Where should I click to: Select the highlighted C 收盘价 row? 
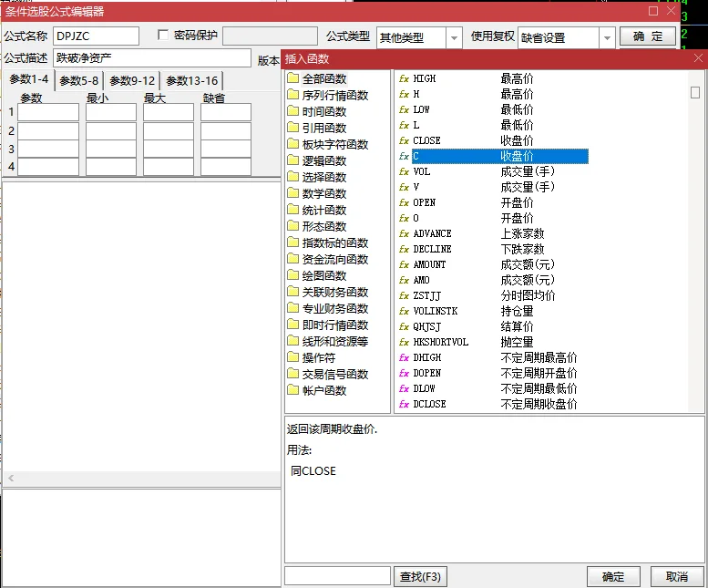pos(500,156)
